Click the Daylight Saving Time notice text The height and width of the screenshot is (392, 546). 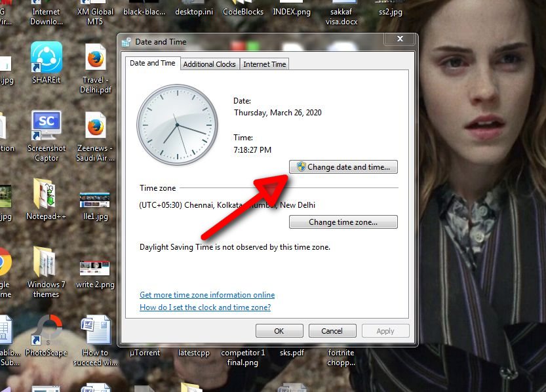point(235,247)
